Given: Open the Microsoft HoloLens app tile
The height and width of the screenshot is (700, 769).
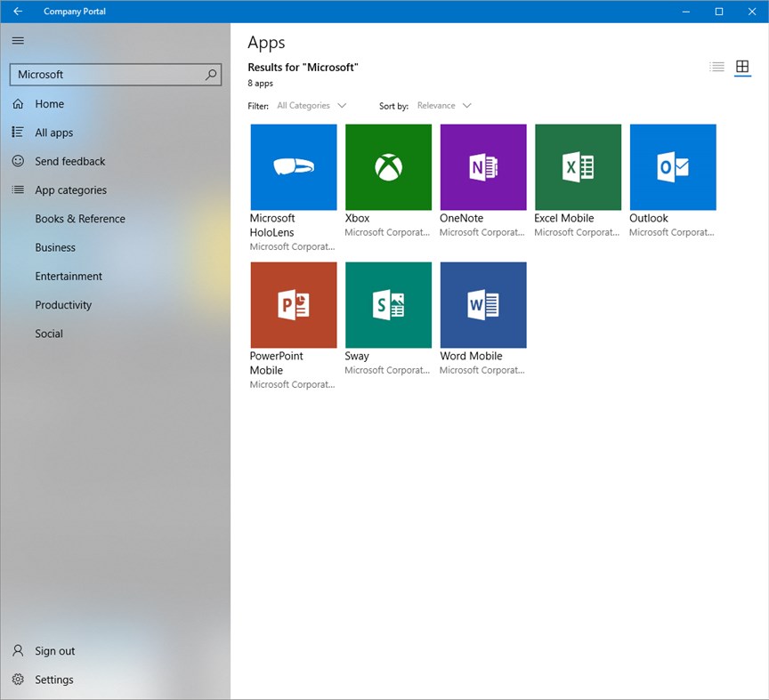Looking at the screenshot, I should coord(293,166).
